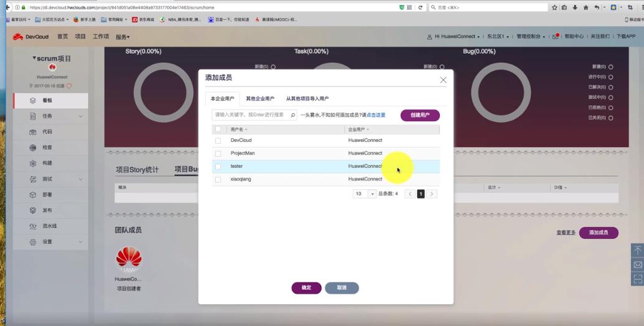Select the 项目Story统计 tab

(x=137, y=170)
